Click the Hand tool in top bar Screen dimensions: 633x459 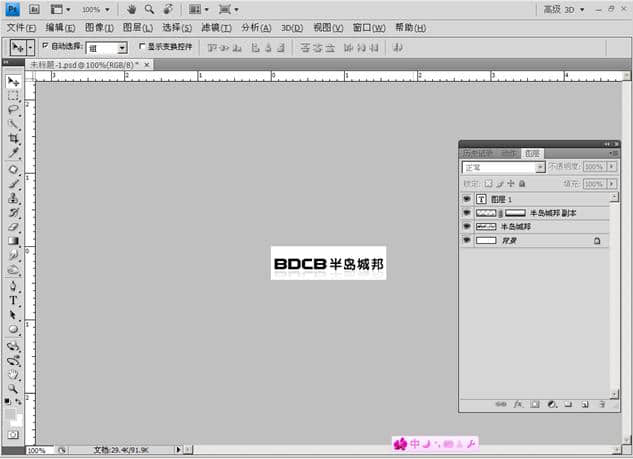(131, 9)
